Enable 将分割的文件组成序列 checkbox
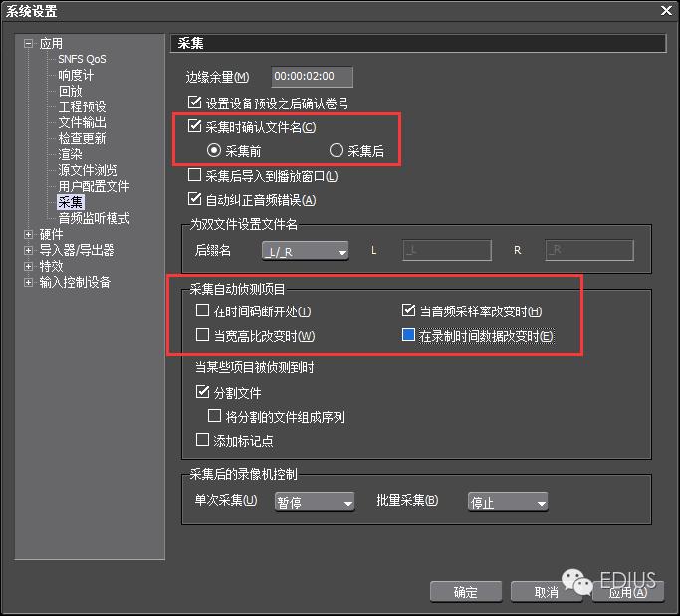The width and height of the screenshot is (680, 616). 215,416
